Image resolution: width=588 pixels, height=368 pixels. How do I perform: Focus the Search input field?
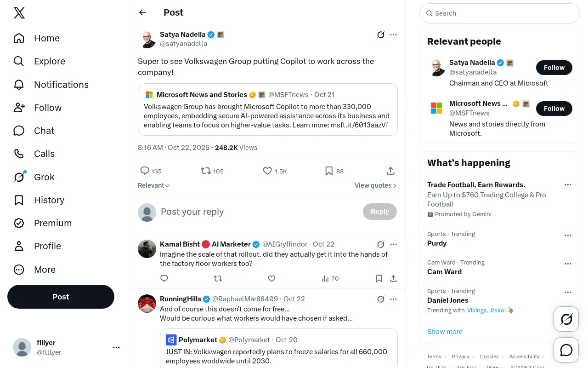(x=500, y=13)
